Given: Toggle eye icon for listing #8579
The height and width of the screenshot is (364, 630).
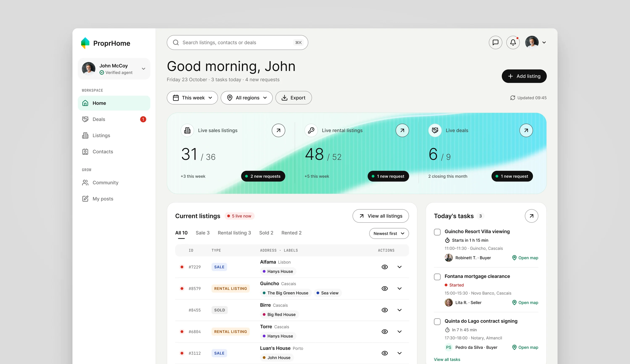Looking at the screenshot, I should pos(385,288).
